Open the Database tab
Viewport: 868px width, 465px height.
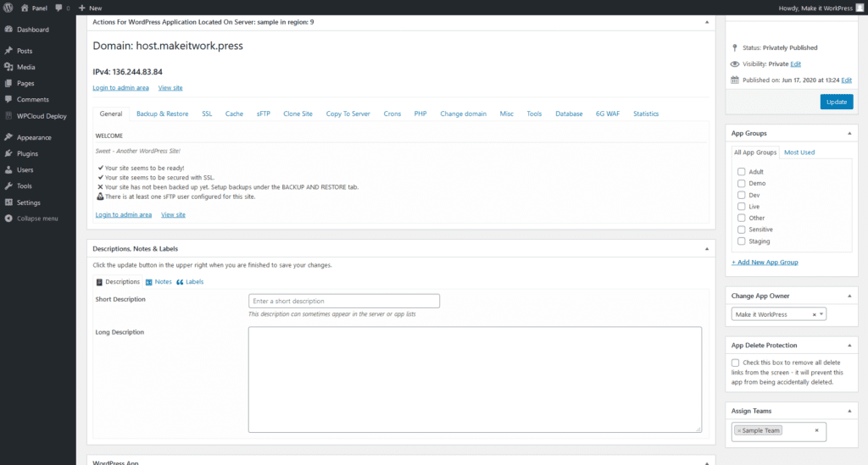pyautogui.click(x=569, y=113)
